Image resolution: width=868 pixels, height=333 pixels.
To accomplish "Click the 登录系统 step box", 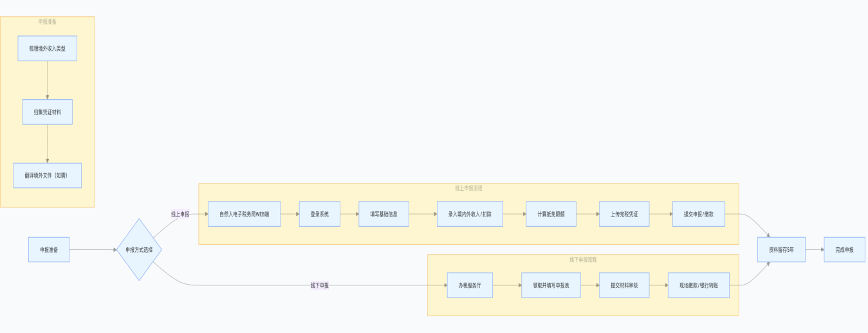I will [x=320, y=214].
